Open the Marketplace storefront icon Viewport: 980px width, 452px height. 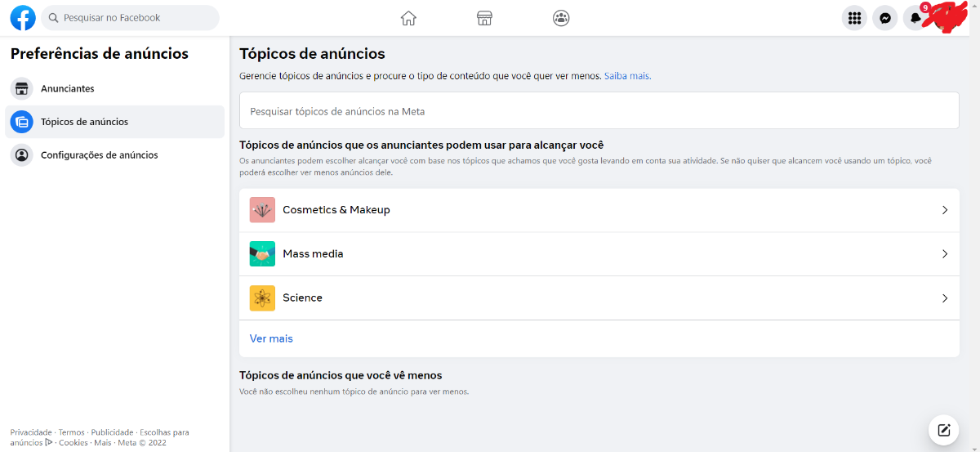click(x=485, y=18)
